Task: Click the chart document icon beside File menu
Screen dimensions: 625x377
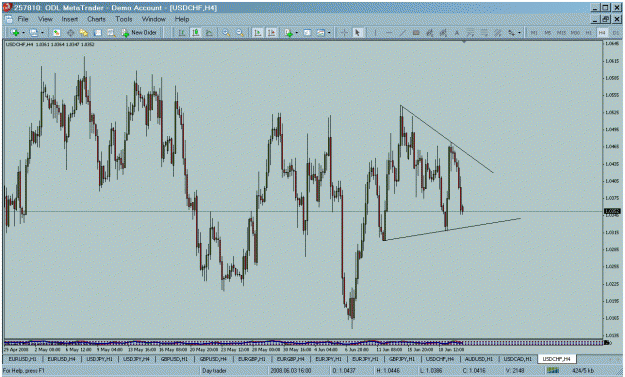Action: (9, 19)
